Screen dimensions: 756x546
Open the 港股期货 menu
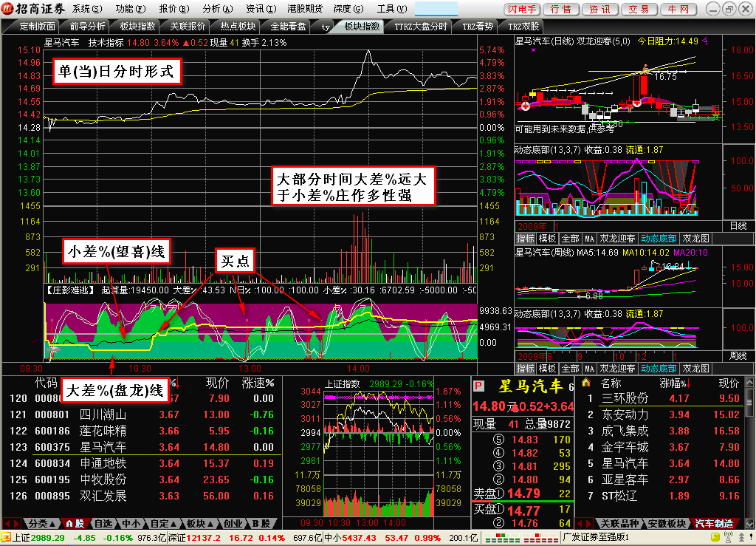[x=305, y=9]
